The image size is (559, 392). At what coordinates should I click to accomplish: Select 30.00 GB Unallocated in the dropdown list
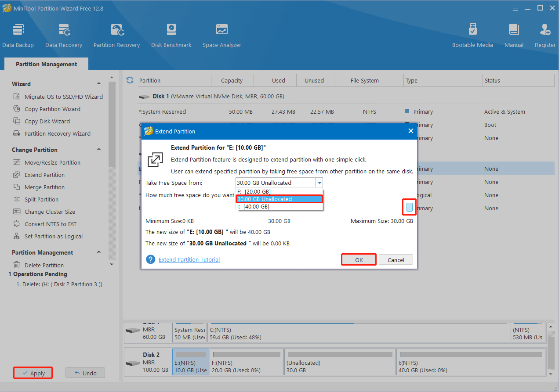279,199
